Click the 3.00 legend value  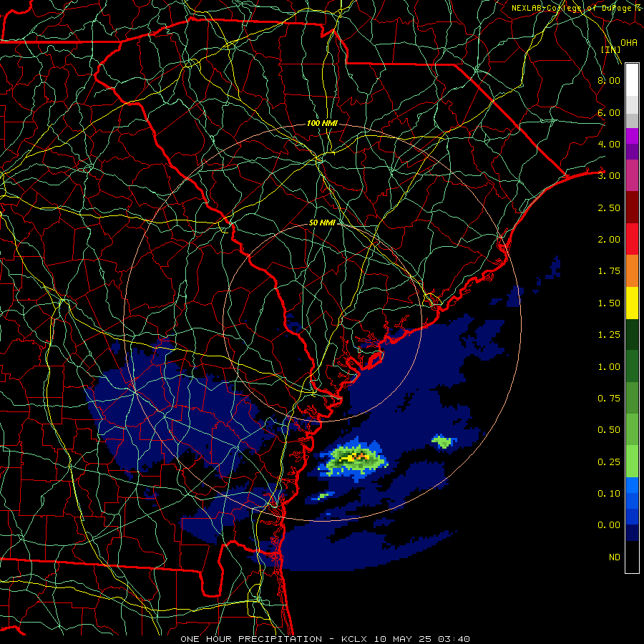[x=609, y=176]
